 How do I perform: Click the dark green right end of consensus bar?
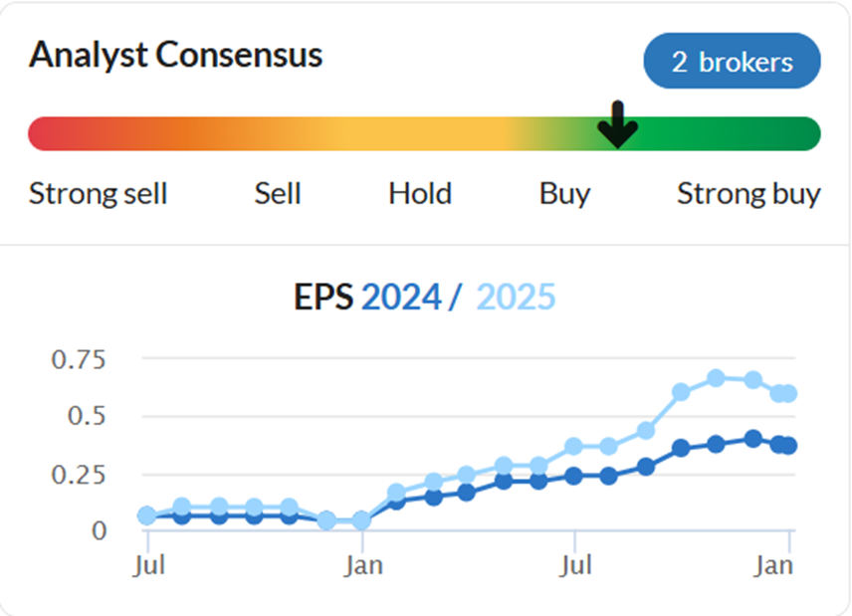tap(806, 133)
